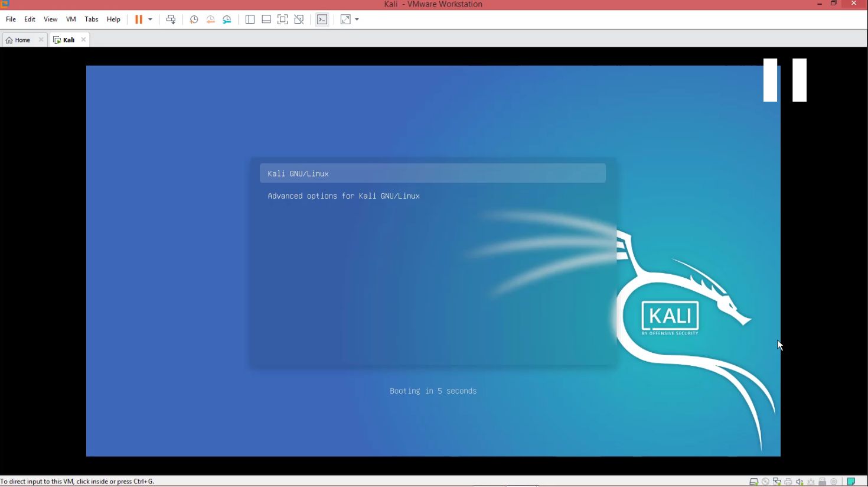Take a snapshot of this virtual machine
This screenshot has height=487, width=868.
tap(194, 20)
